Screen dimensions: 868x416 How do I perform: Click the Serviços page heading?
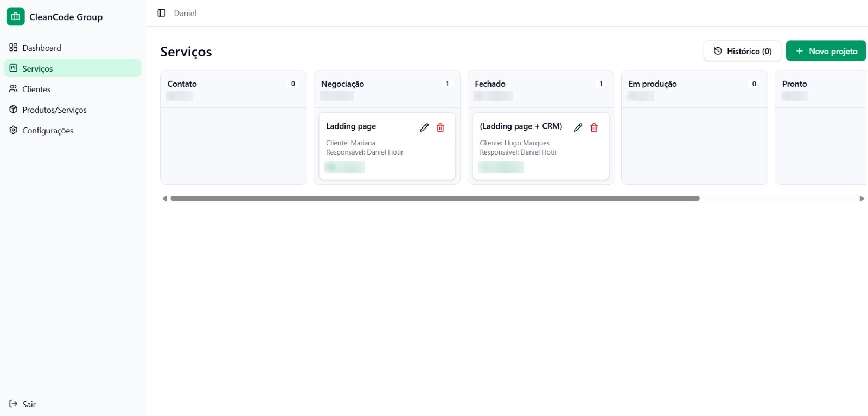pyautogui.click(x=186, y=52)
